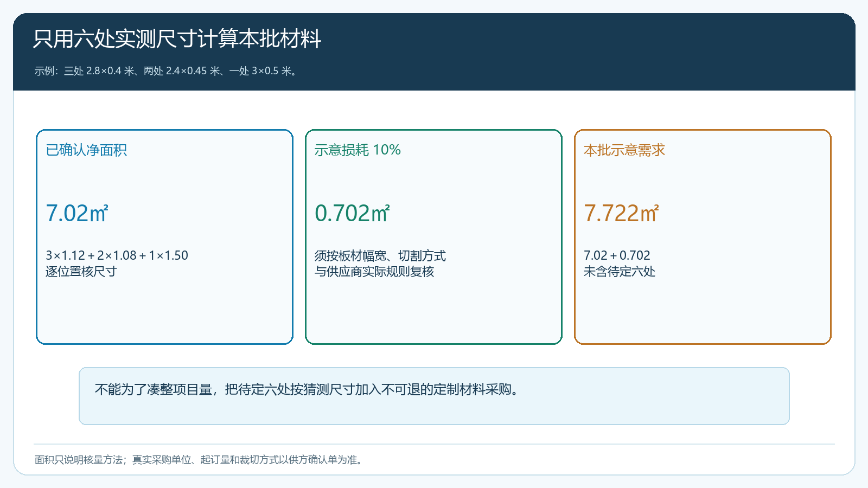Viewport: 868px width, 488px height.
Task: Click the note 未含待定六处
Action: click(620, 272)
